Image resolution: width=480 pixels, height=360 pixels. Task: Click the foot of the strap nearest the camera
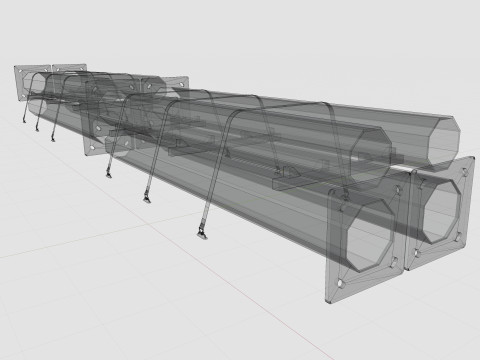[x=202, y=234]
